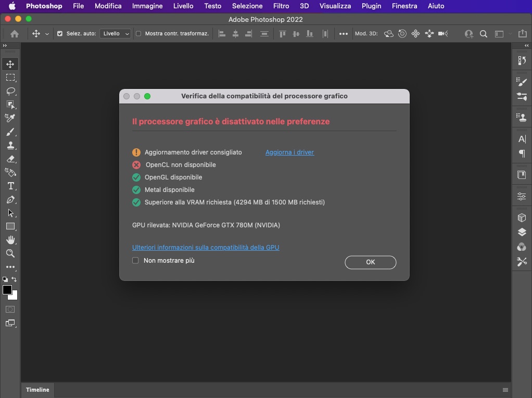Open the File menu
532x398 pixels.
(x=79, y=6)
